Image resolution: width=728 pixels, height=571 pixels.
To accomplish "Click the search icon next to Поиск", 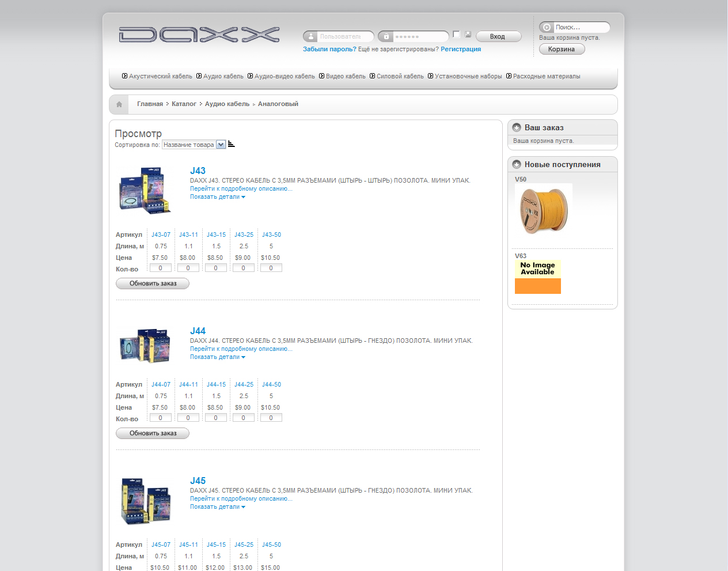I will (547, 27).
